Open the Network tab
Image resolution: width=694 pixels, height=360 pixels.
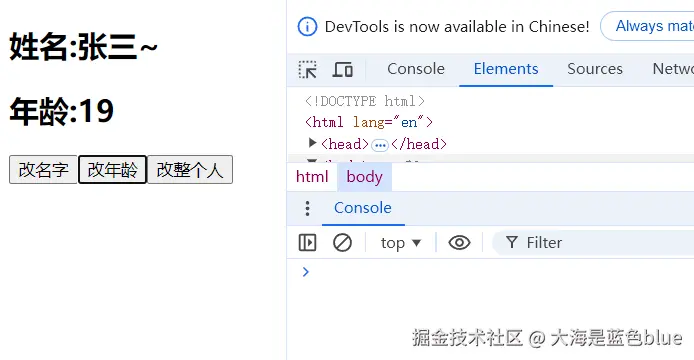[x=673, y=69]
